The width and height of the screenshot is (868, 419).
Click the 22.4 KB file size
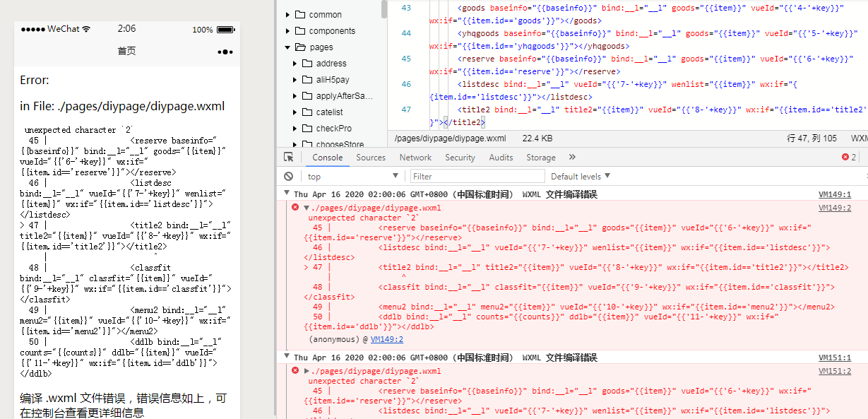[x=537, y=138]
